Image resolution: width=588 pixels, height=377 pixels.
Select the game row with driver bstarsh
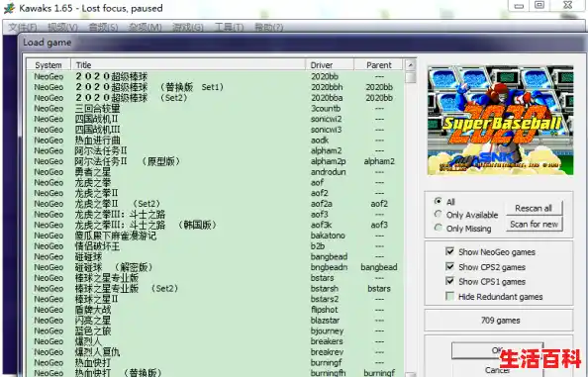pyautogui.click(x=216, y=289)
